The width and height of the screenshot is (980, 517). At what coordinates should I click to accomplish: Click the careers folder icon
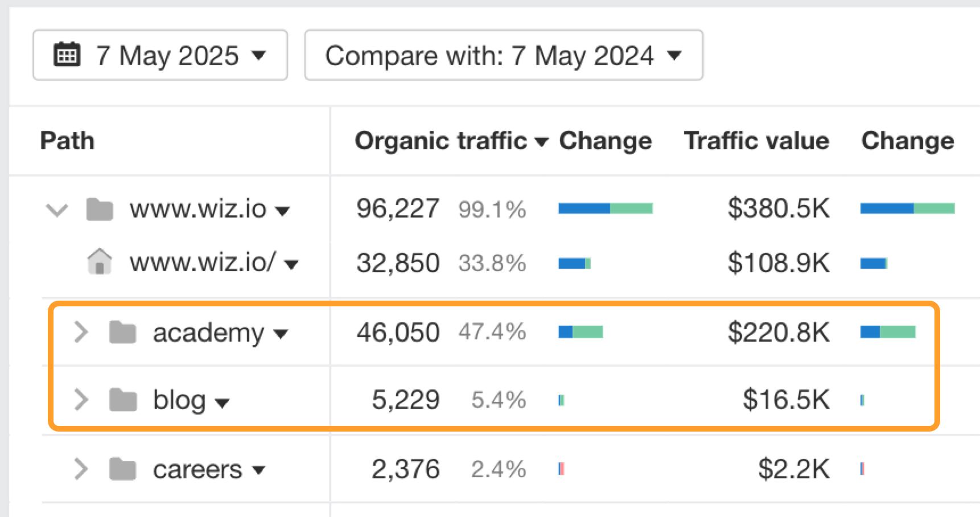(x=123, y=470)
